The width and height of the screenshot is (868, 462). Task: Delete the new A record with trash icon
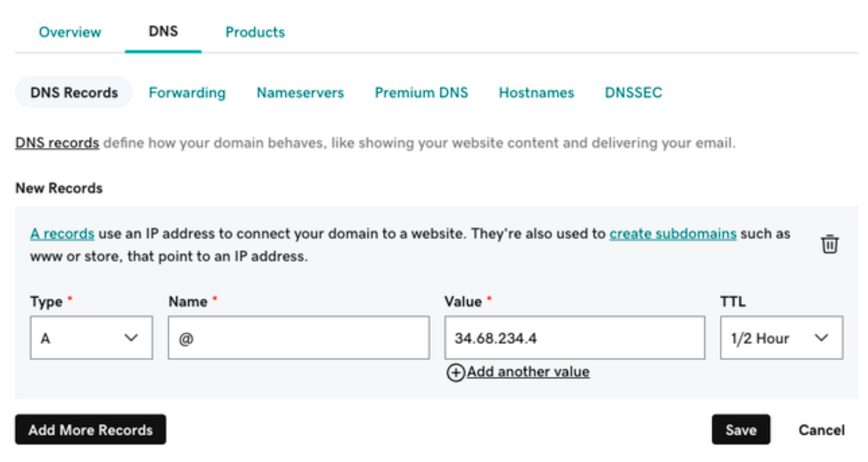[x=829, y=244]
